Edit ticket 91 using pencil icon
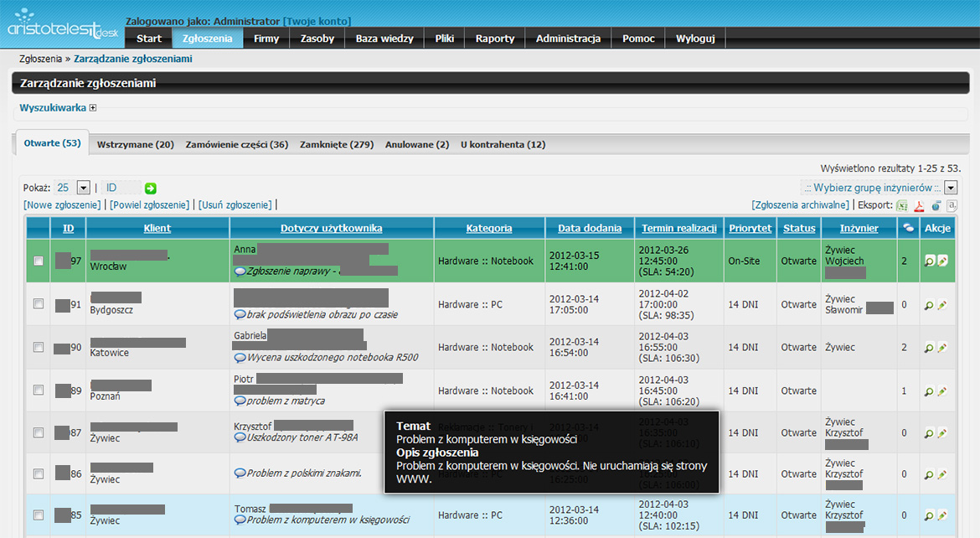Viewport: 980px width, 538px height. point(941,305)
